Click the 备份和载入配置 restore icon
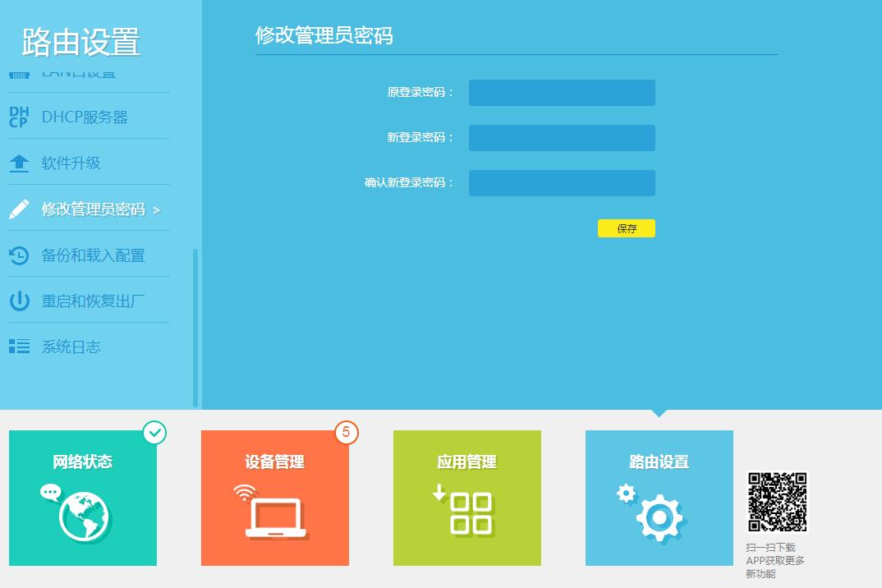This screenshot has width=882, height=588. coord(17,255)
